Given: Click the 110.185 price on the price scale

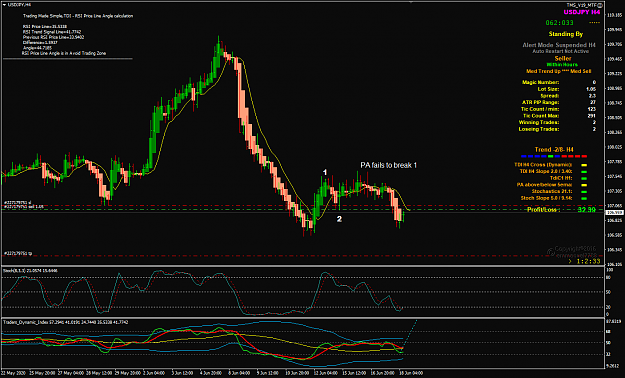Looking at the screenshot, I should tap(614, 15).
